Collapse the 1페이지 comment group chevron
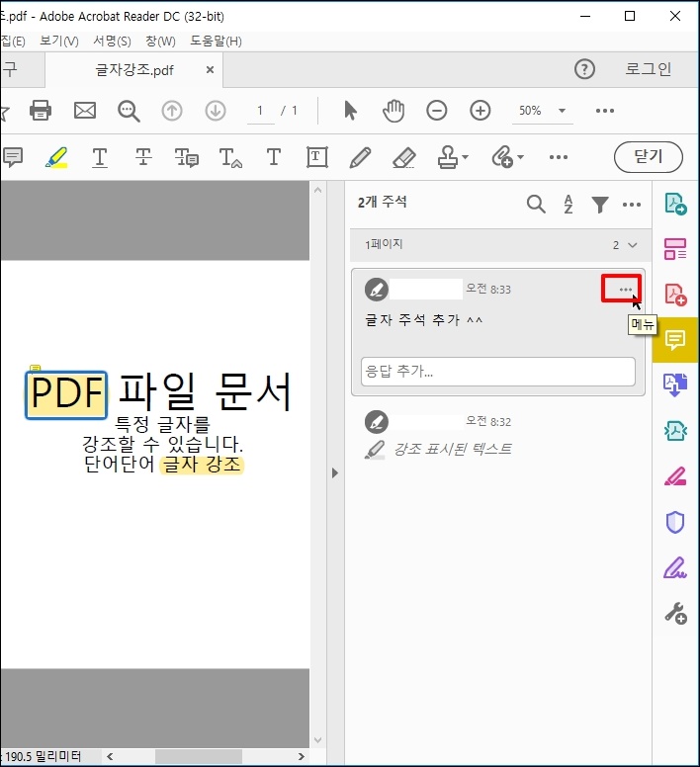The image size is (700, 767). click(x=633, y=245)
